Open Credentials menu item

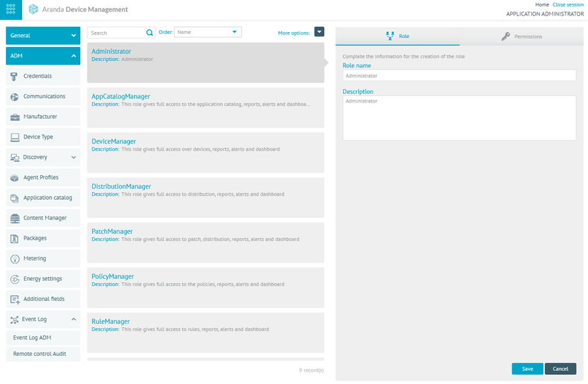click(43, 76)
